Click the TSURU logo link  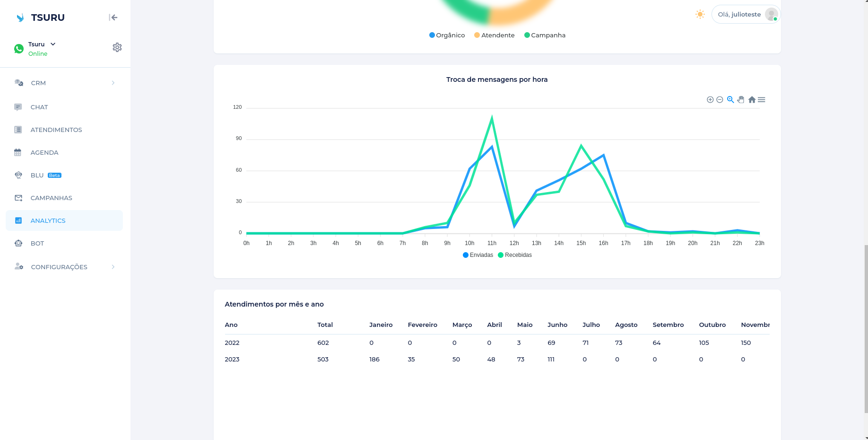click(x=40, y=18)
